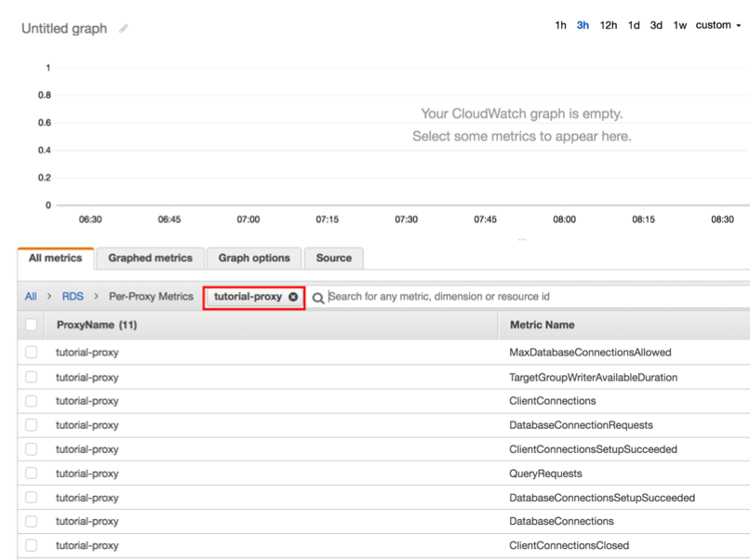Tick the QueryRequests row checkbox
The image size is (750, 560).
click(x=32, y=473)
